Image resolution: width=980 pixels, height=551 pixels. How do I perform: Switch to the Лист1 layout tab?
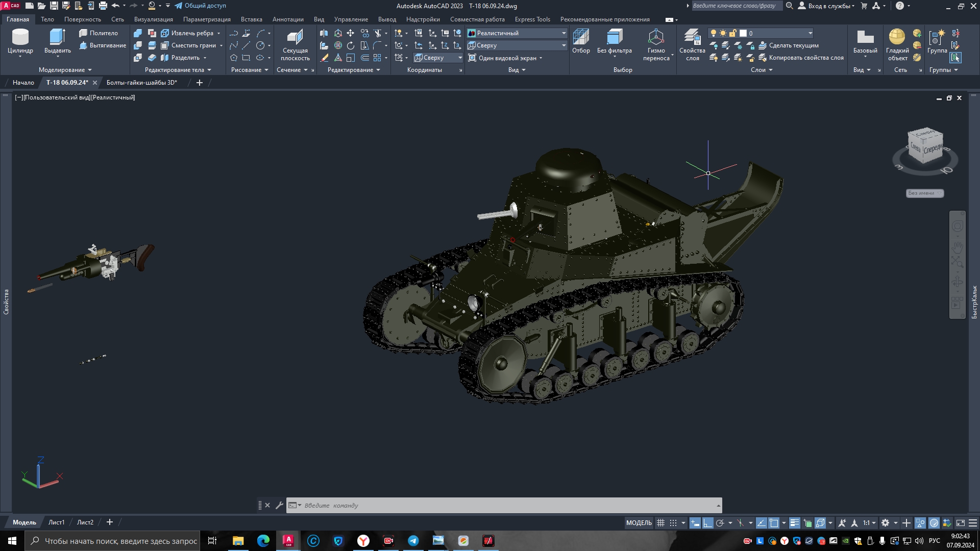(56, 522)
